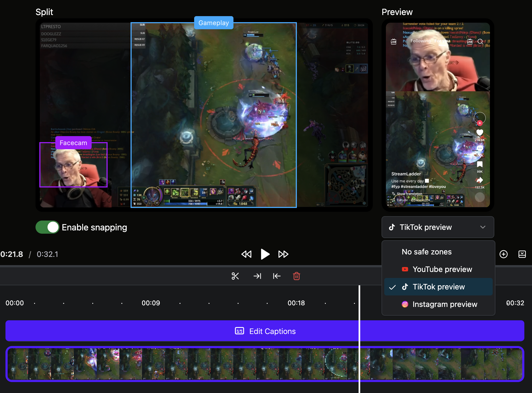Click the white playhead marker on timeline

point(359,339)
